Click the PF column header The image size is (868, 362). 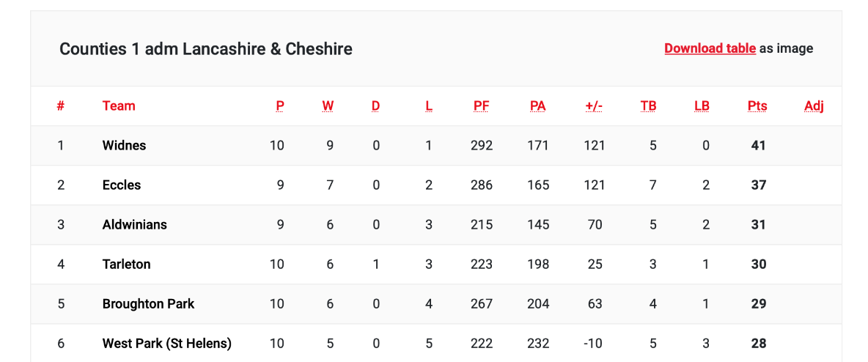481,106
